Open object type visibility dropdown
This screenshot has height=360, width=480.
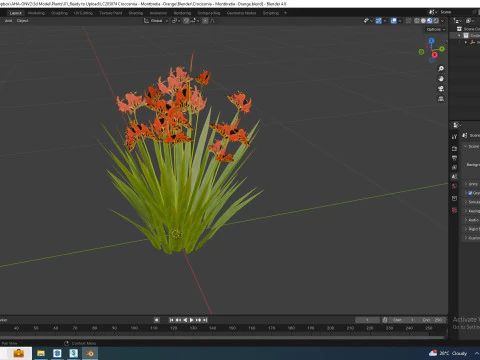click(368, 21)
